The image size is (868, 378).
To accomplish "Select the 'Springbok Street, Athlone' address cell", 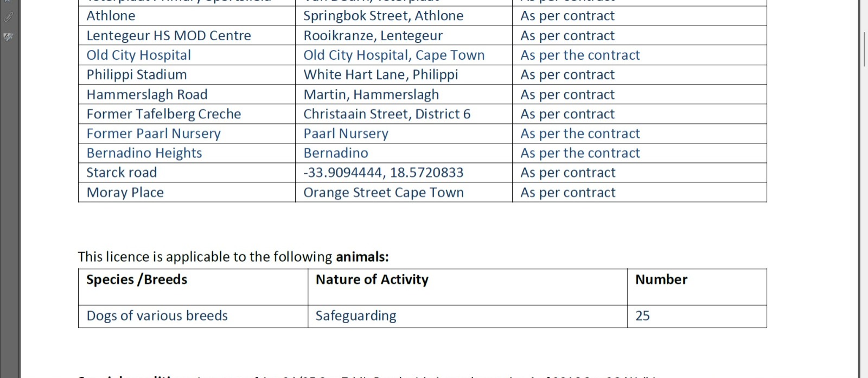I will coord(404,16).
